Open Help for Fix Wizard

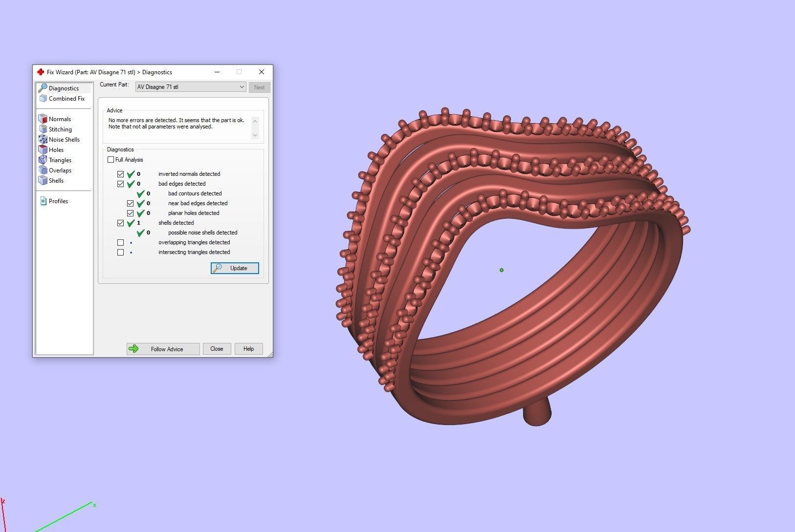pyautogui.click(x=248, y=349)
